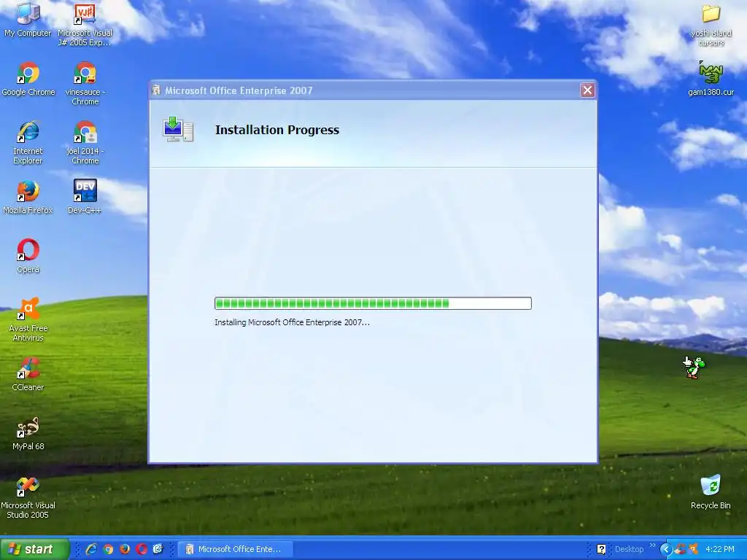Expand hidden system tray icons arrow
This screenshot has width=747, height=560.
click(665, 549)
